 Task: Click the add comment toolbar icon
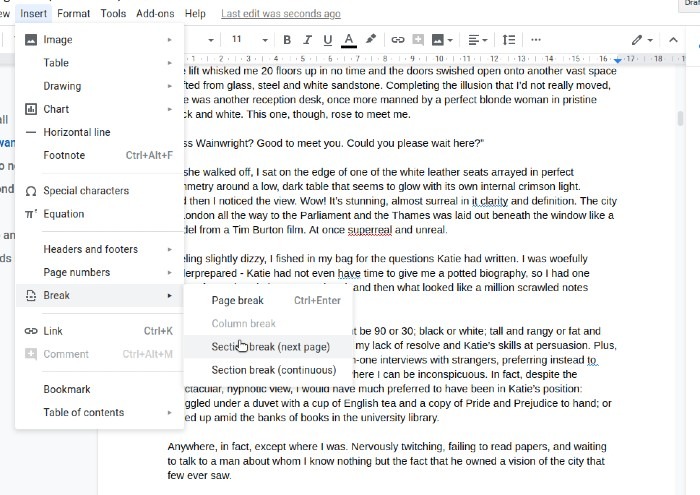[x=418, y=40]
